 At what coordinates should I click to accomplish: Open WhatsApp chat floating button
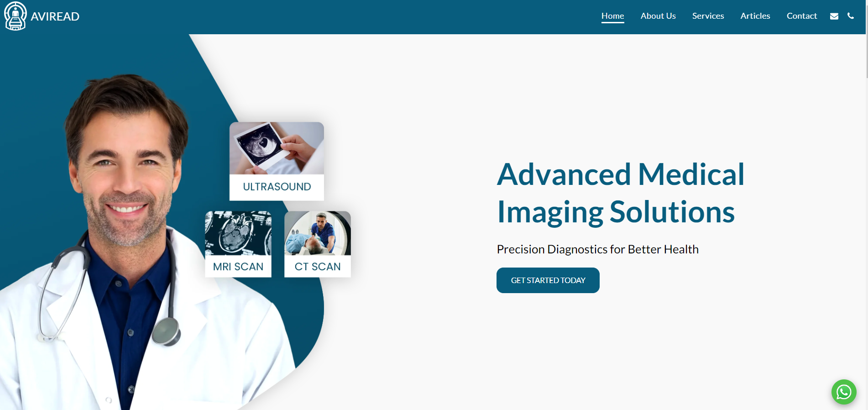click(844, 392)
